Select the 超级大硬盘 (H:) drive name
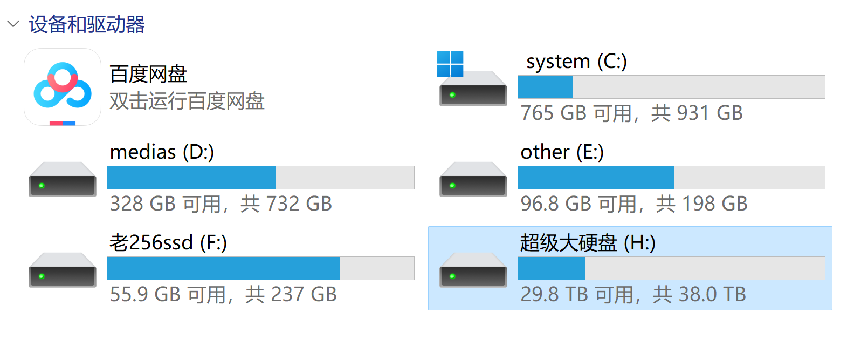The width and height of the screenshot is (868, 352). coord(588,243)
